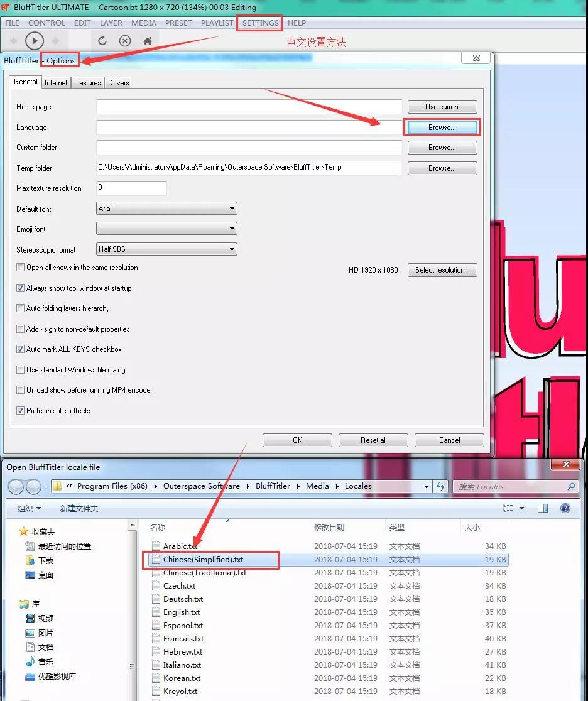Change the file view layout icon
This screenshot has height=701, width=588.
(x=508, y=508)
